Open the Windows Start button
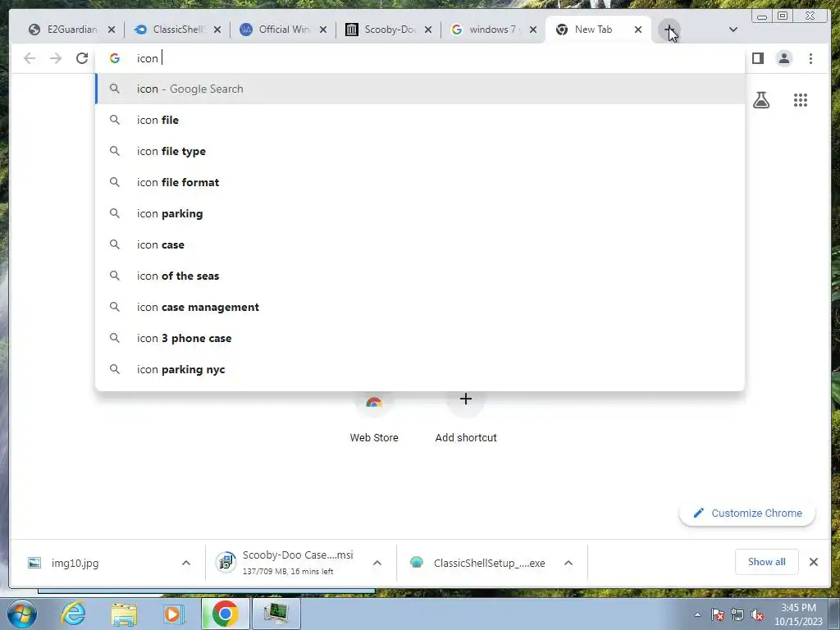 point(22,614)
